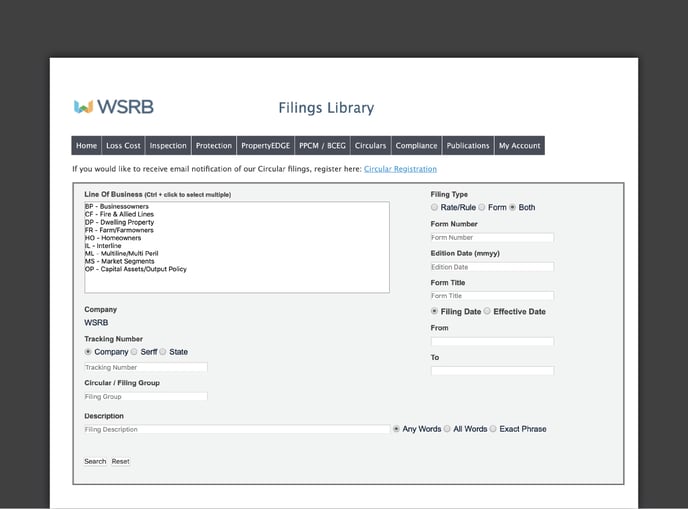The image size is (688, 509).
Task: Select HO - Homeowners option
Action: [x=237, y=238]
